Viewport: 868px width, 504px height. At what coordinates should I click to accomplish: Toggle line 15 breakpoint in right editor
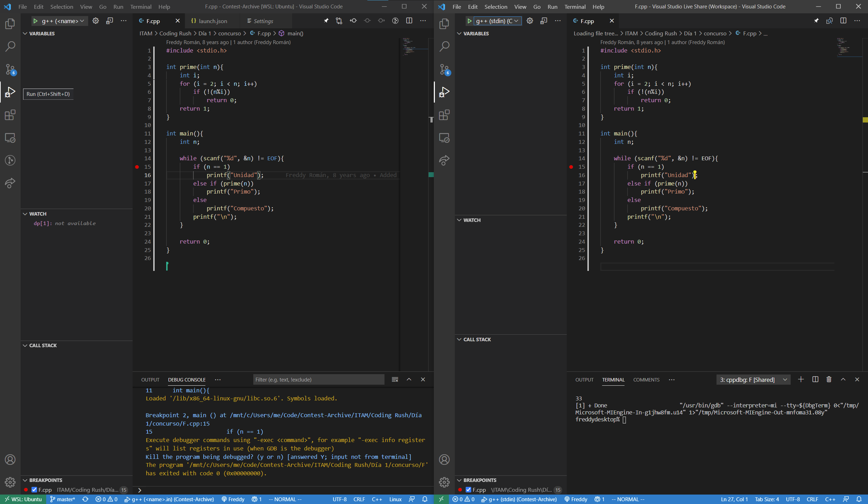(x=571, y=167)
